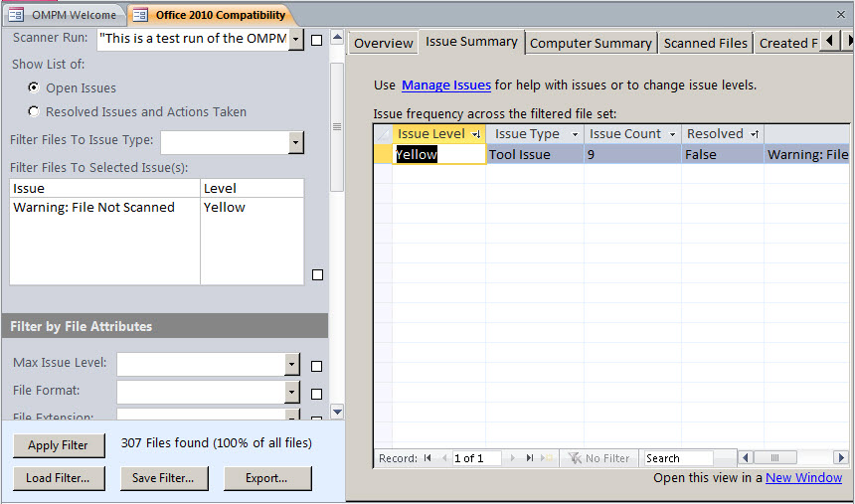The image size is (855, 504).
Task: Open the Scanner Run dropdown
Action: point(295,40)
